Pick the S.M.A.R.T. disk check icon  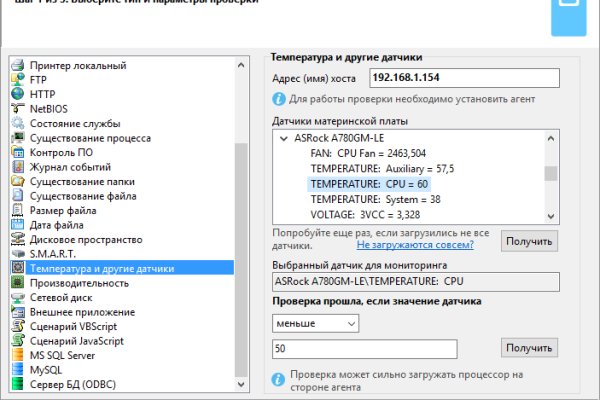(x=17, y=254)
